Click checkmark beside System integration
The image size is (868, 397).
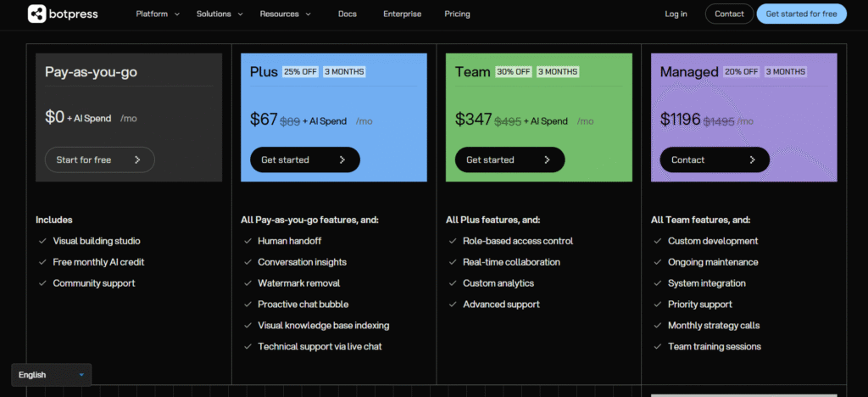(658, 283)
